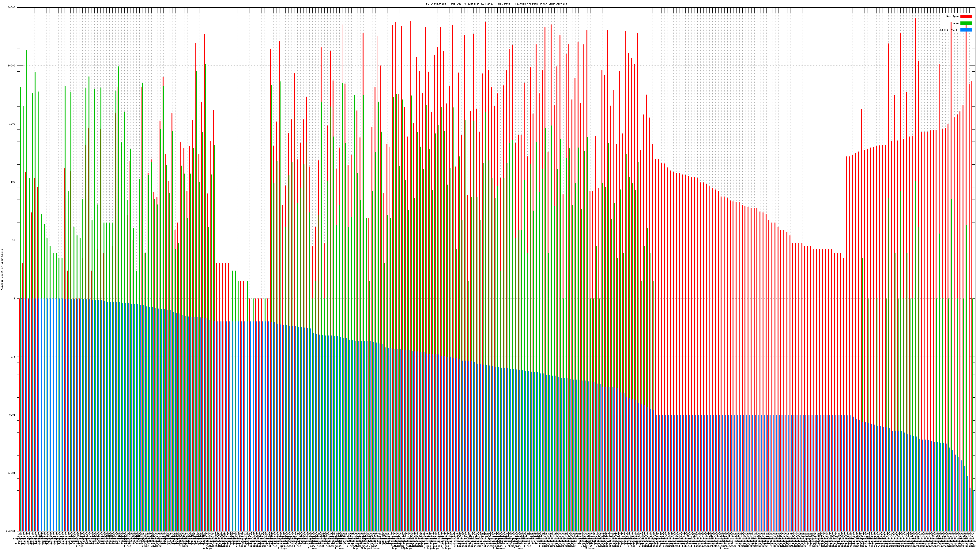Click the 10000 y-axis tick label
This screenshot has width=980, height=551.
(x=11, y=66)
